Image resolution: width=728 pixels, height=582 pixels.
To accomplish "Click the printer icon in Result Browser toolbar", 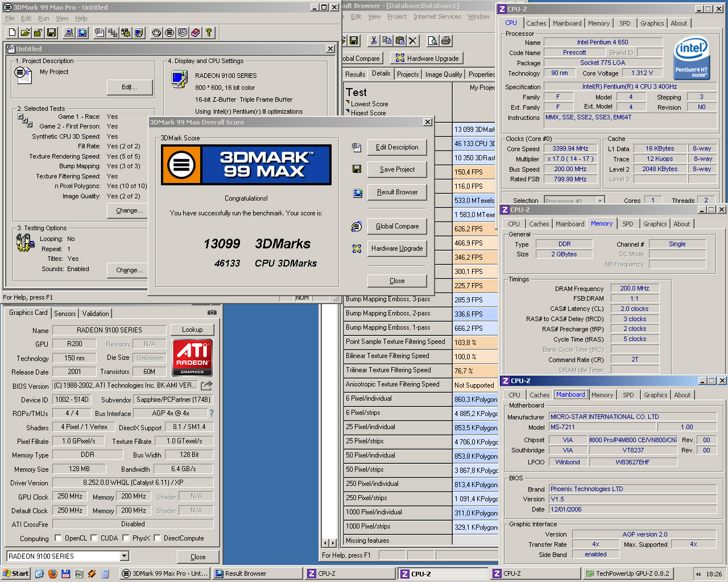I will [446, 40].
